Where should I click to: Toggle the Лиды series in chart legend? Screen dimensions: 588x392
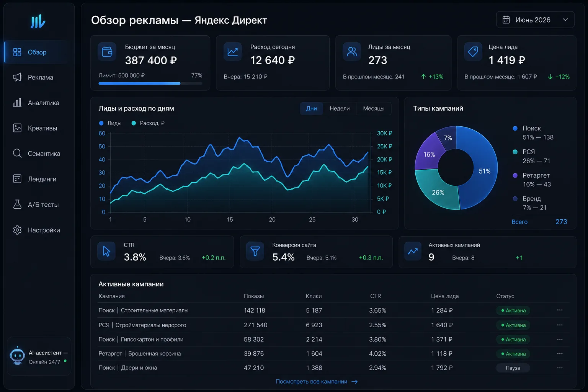110,123
